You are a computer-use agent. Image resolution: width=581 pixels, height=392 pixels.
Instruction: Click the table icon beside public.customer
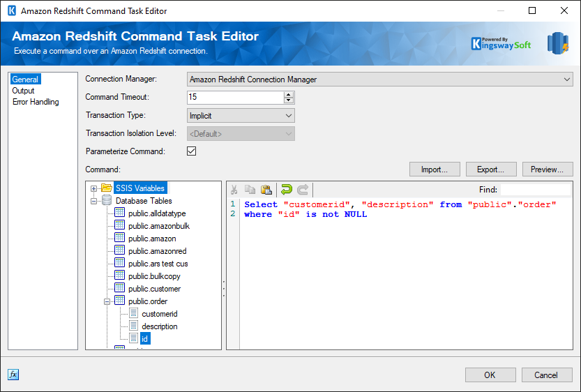click(x=120, y=288)
